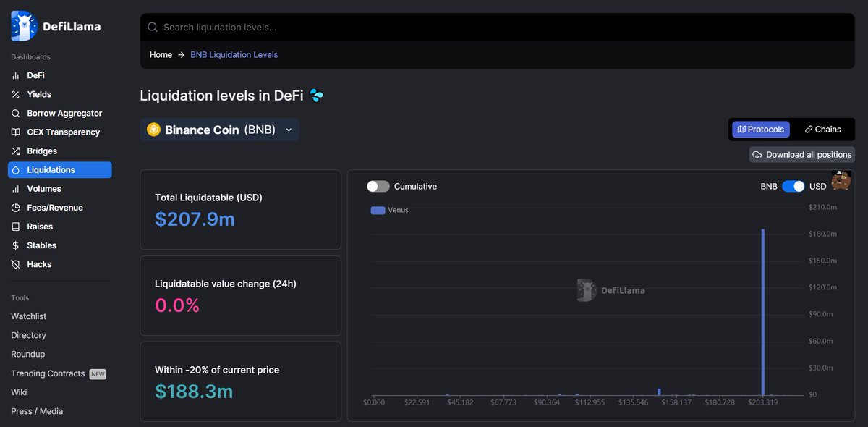Select the Protocols view tab
The image size is (868, 427).
tap(761, 130)
